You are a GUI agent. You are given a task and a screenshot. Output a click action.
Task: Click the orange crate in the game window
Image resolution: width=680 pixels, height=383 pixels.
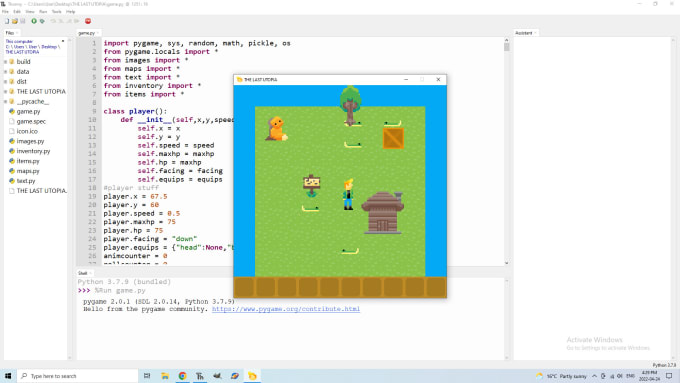[x=393, y=138]
